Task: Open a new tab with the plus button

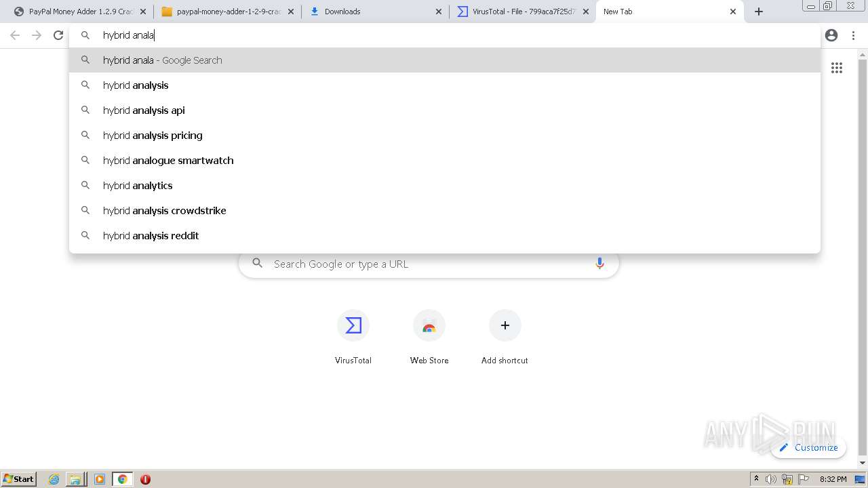Action: 759,12
